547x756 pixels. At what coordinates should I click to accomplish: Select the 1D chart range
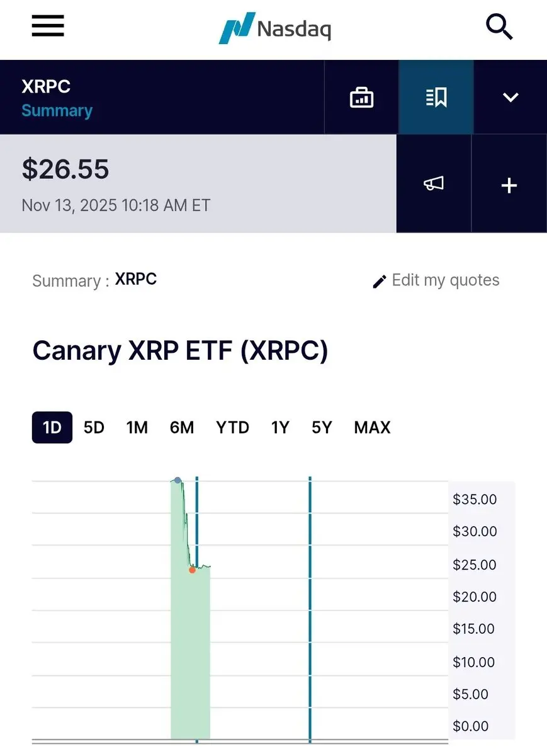52,427
